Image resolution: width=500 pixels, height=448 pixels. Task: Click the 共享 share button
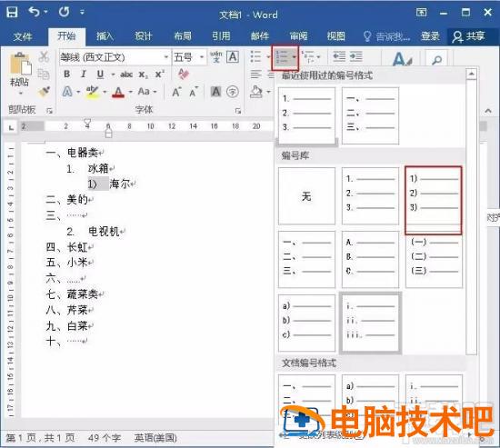469,36
